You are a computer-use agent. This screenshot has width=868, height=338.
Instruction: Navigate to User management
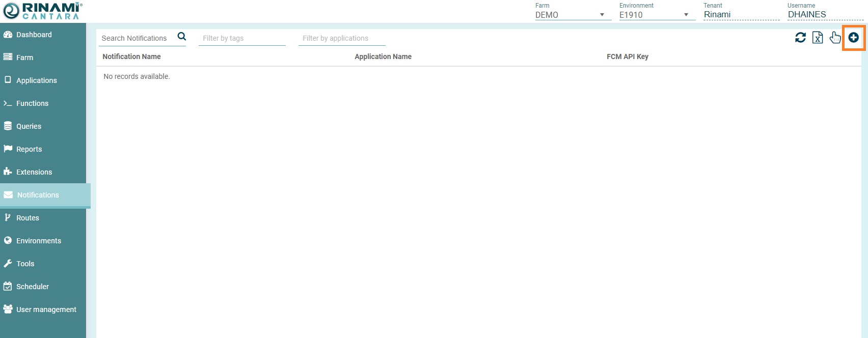pyautogui.click(x=46, y=309)
